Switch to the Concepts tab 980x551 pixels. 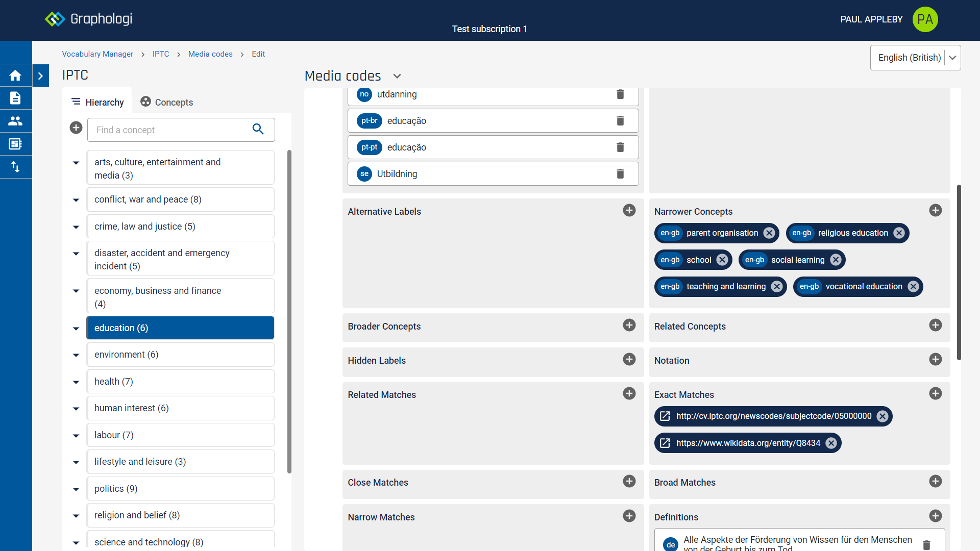(167, 102)
